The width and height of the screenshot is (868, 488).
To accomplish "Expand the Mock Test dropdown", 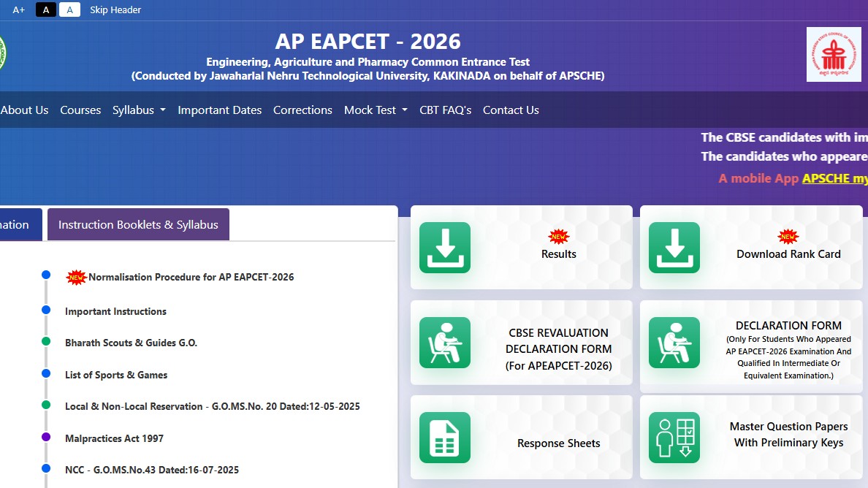I will (x=376, y=110).
